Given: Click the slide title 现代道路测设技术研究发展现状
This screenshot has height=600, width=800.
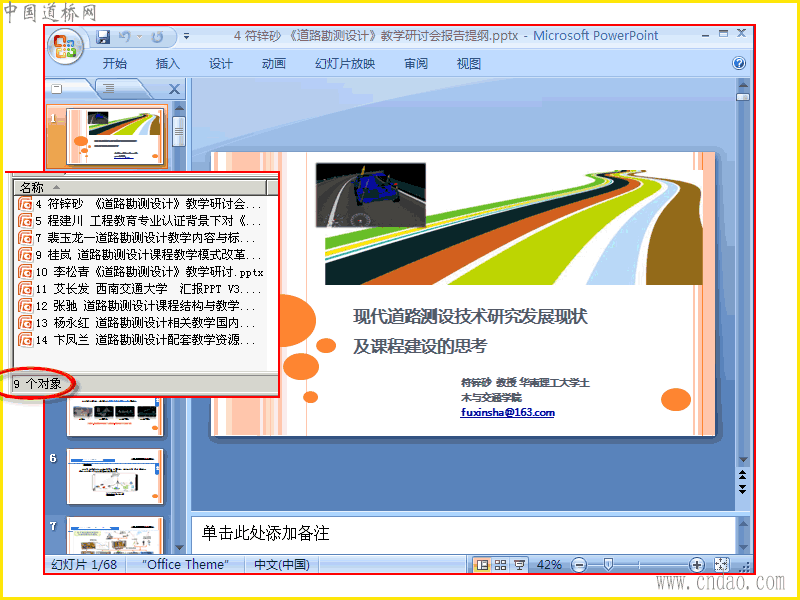Looking at the screenshot, I should click(x=470, y=316).
